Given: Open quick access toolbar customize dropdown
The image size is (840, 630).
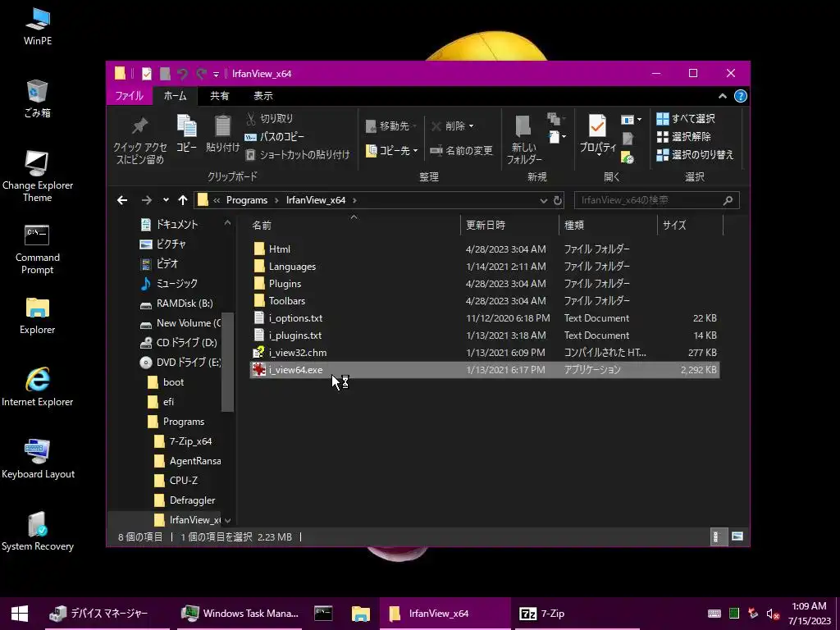Looking at the screenshot, I should tap(216, 74).
